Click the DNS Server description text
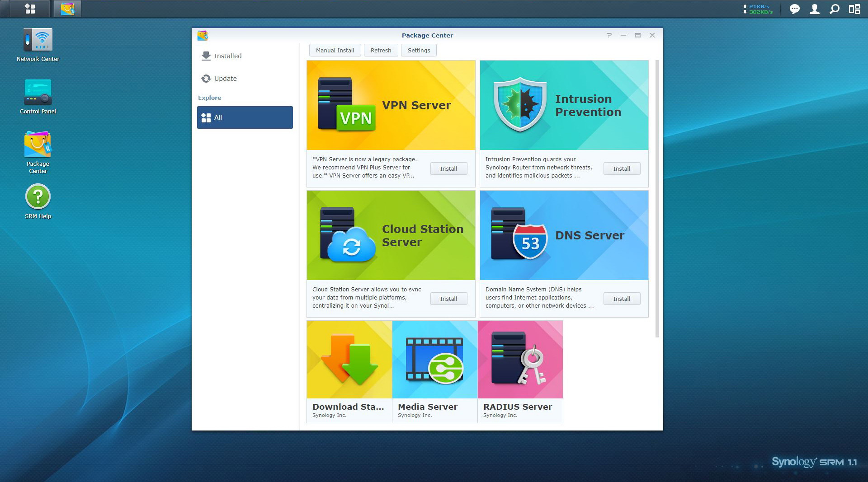 click(x=540, y=297)
